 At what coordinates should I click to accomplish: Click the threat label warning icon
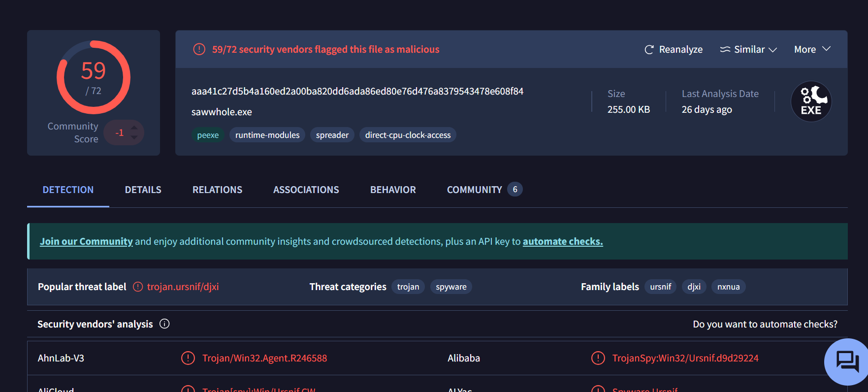138,287
